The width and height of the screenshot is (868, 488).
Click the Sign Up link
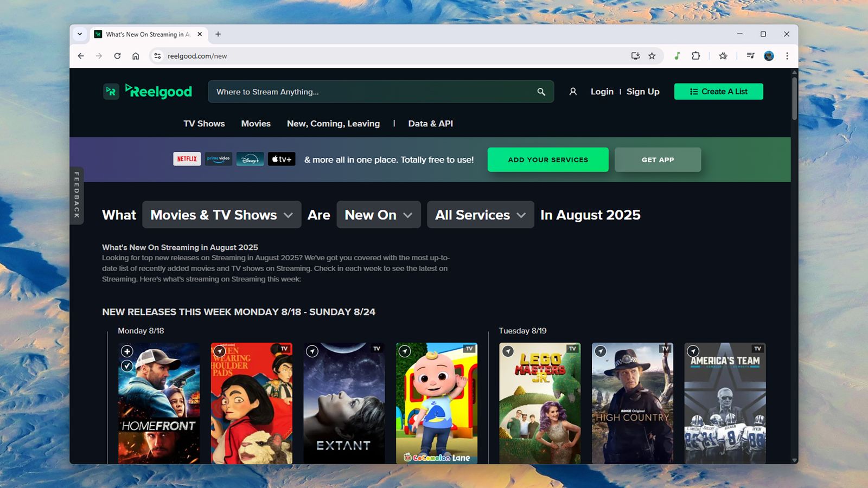coord(643,92)
